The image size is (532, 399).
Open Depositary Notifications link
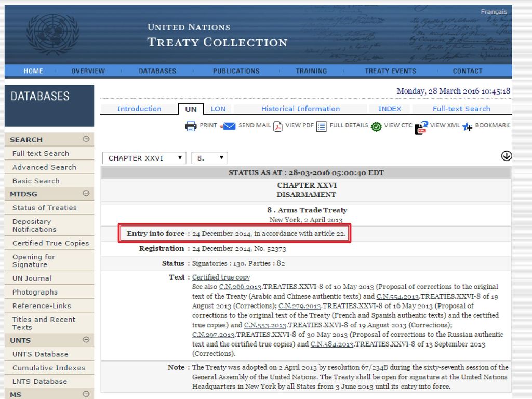[x=34, y=225]
